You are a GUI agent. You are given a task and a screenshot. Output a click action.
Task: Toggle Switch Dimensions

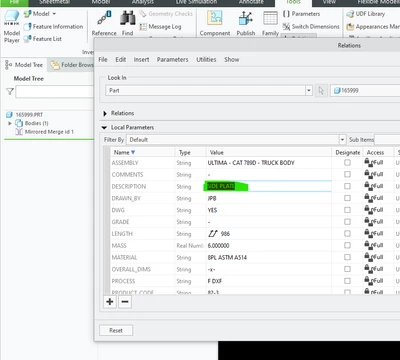[x=311, y=27]
